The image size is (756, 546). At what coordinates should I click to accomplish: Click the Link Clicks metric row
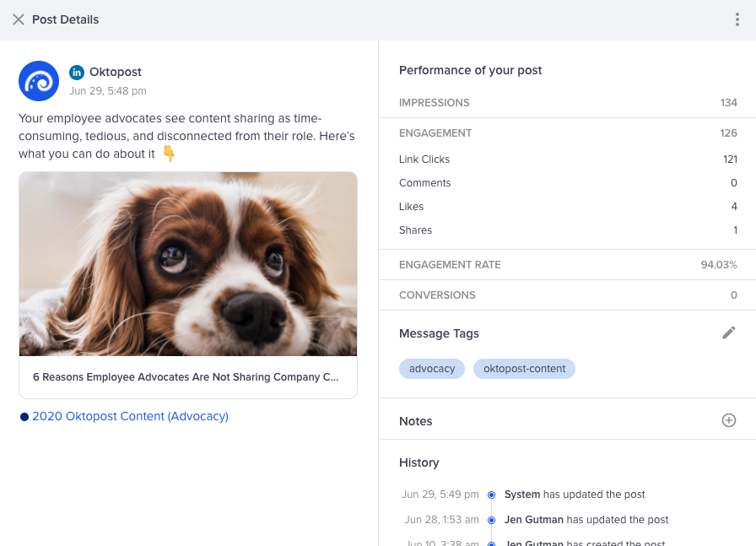coord(567,159)
